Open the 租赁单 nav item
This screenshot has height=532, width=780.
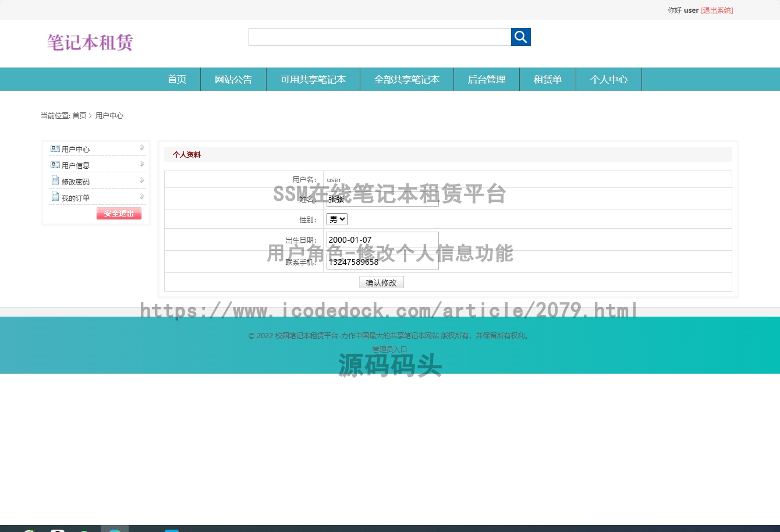coord(548,79)
